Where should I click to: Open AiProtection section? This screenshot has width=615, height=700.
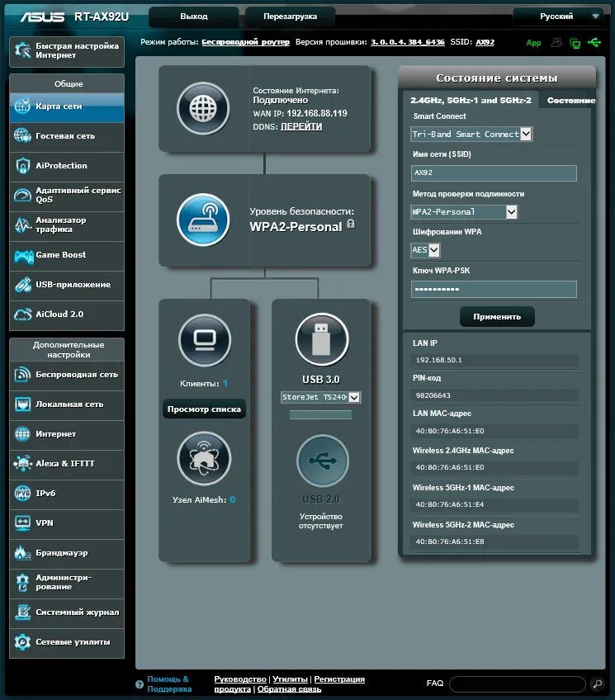[67, 167]
